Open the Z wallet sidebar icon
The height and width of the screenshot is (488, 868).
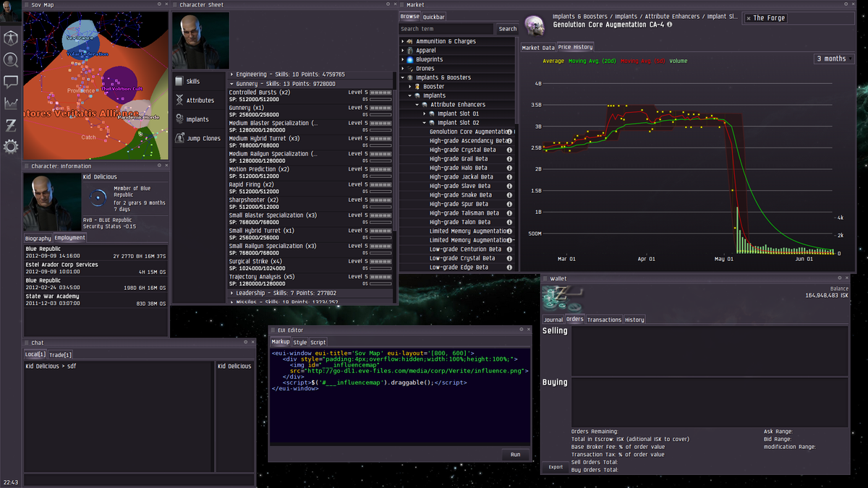coord(11,125)
